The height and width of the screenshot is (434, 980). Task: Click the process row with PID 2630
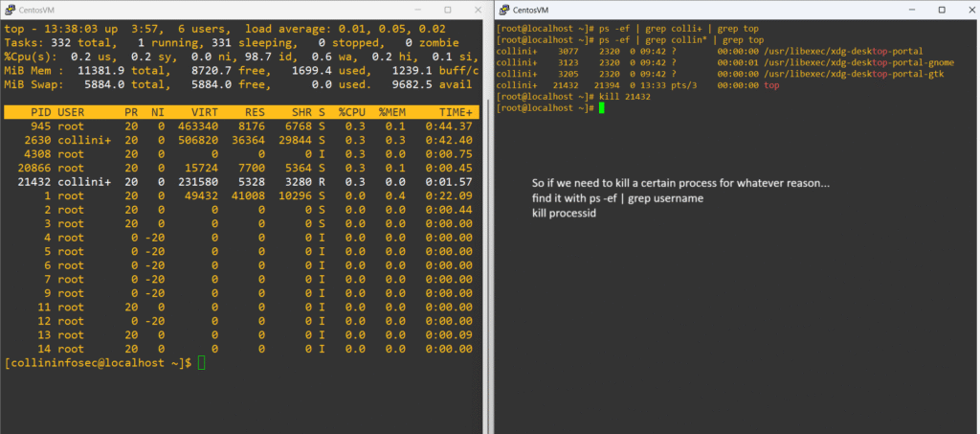point(239,140)
